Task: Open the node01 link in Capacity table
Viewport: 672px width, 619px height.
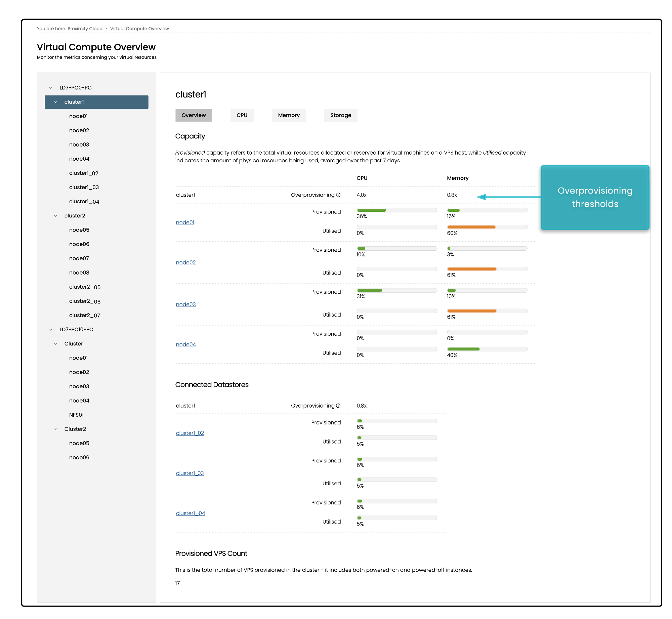Action: [185, 222]
